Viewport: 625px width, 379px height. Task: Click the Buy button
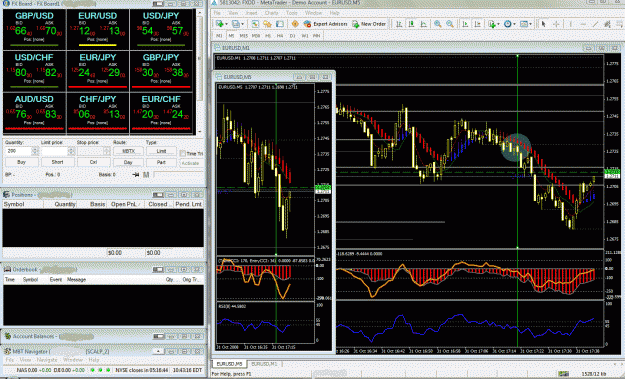point(22,162)
